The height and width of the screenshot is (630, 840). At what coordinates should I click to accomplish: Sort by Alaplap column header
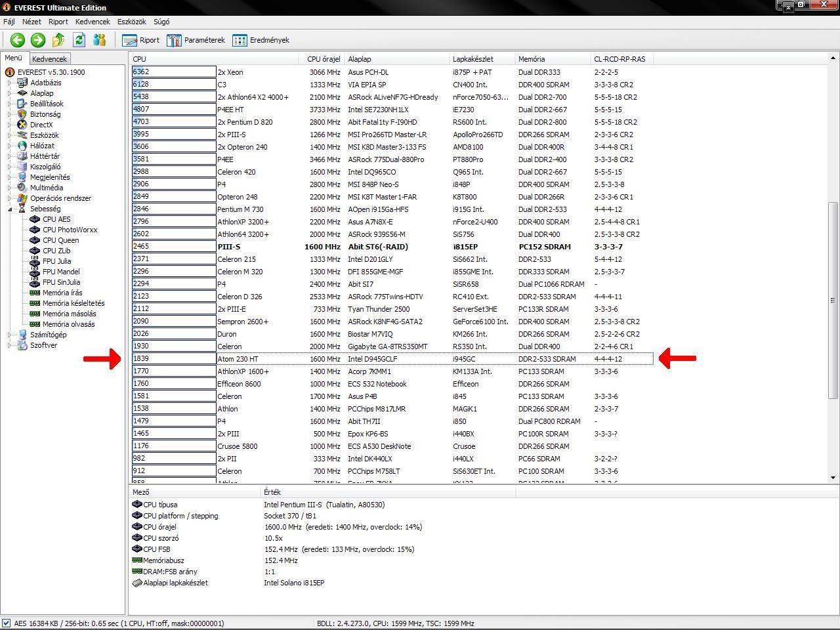(x=398, y=59)
